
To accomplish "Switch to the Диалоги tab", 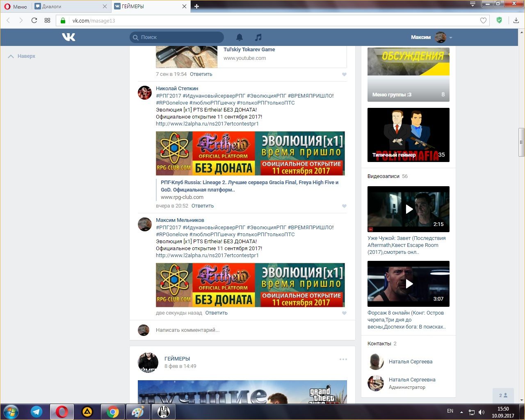I will click(x=51, y=7).
